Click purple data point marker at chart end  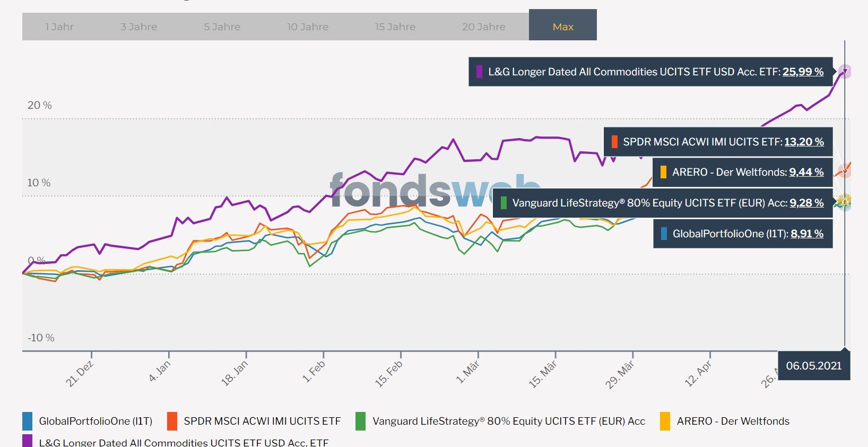pos(845,71)
